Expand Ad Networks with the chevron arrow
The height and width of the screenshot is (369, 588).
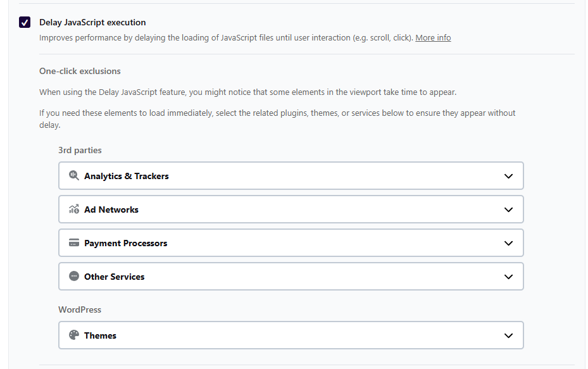(508, 210)
